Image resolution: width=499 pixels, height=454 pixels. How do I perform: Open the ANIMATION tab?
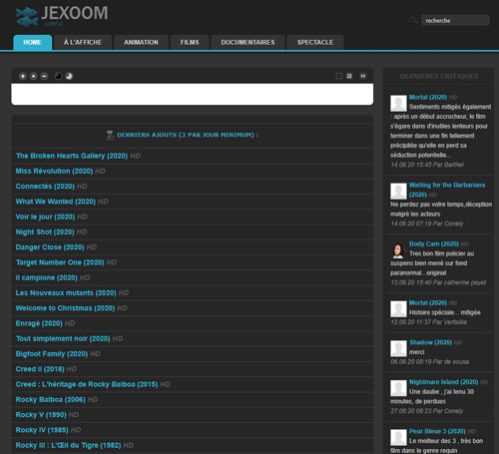pos(141,42)
